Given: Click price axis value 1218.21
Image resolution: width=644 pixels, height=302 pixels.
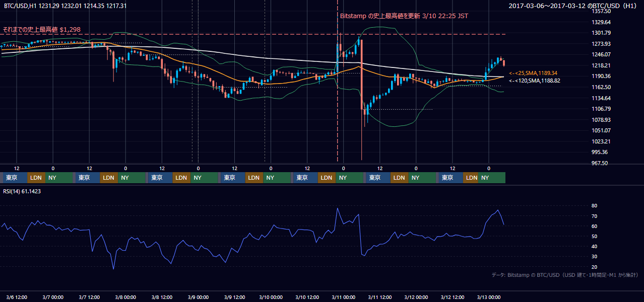Looking at the screenshot, I should (x=600, y=65).
